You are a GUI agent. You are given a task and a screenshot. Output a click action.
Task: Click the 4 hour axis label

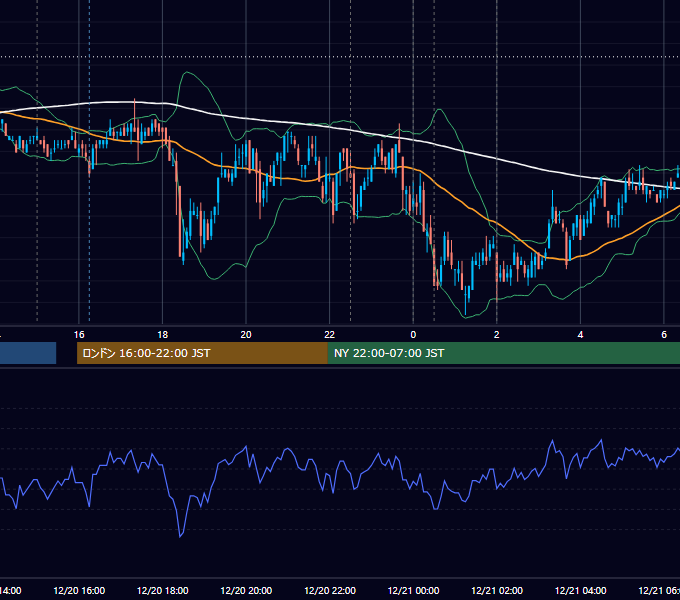pos(580,335)
